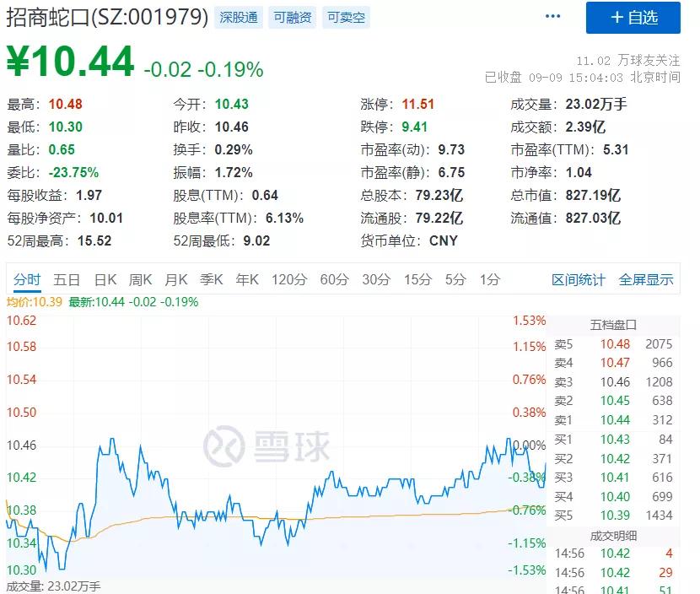Screen dimensions: 700x594
Task: Click the current price ¥10.44
Action: 70,62
